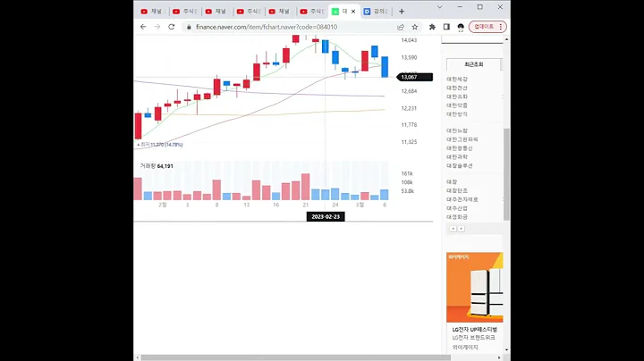644x361 pixels.
Task: Click the scroll-up arrow of page scrollbar
Action: pyautogui.click(x=506, y=39)
